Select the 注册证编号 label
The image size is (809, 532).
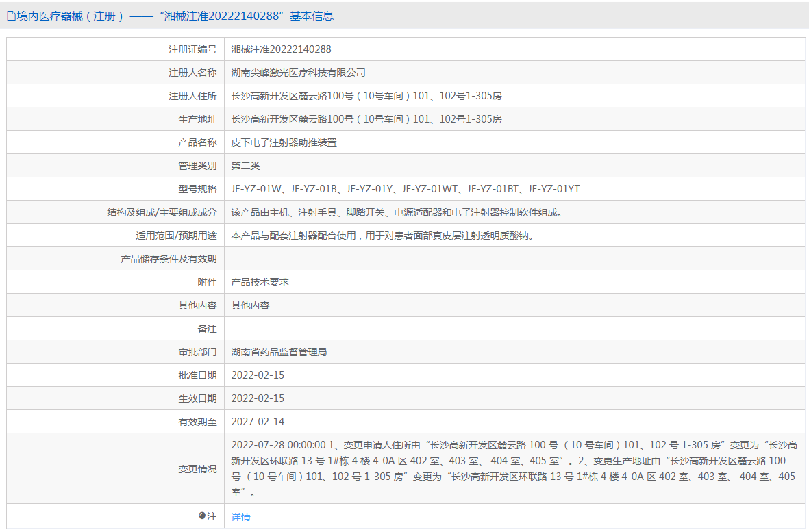(x=192, y=49)
